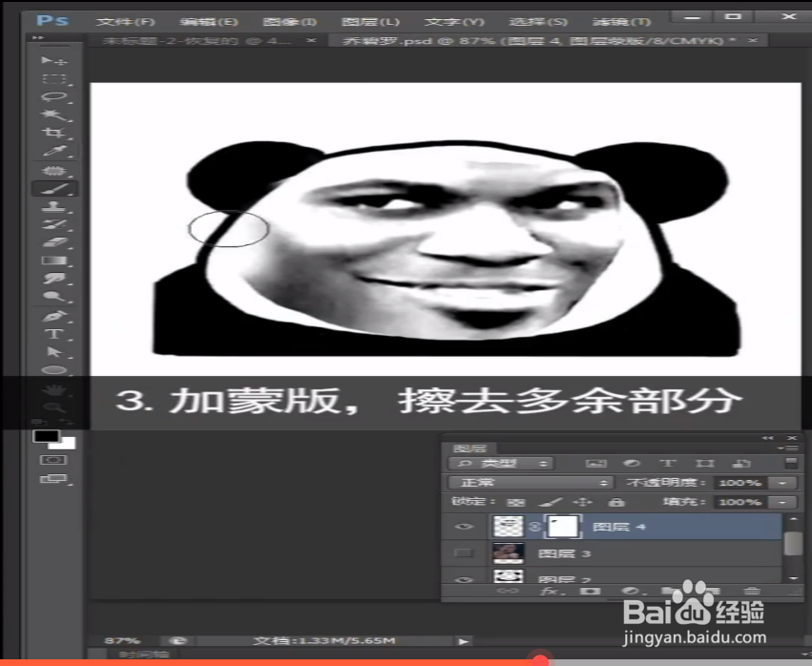Open the 图像(I) menu

click(x=289, y=22)
